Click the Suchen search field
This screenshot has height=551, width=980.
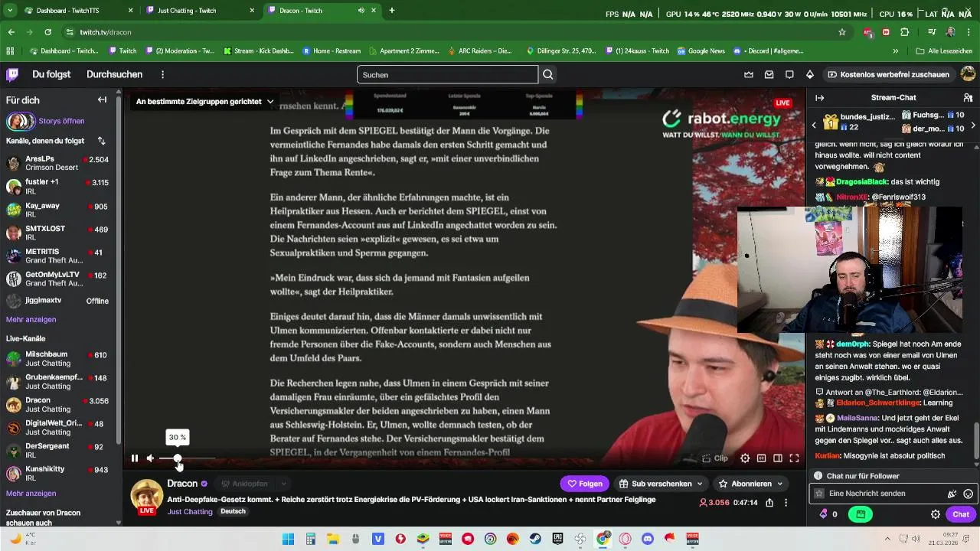pos(447,74)
